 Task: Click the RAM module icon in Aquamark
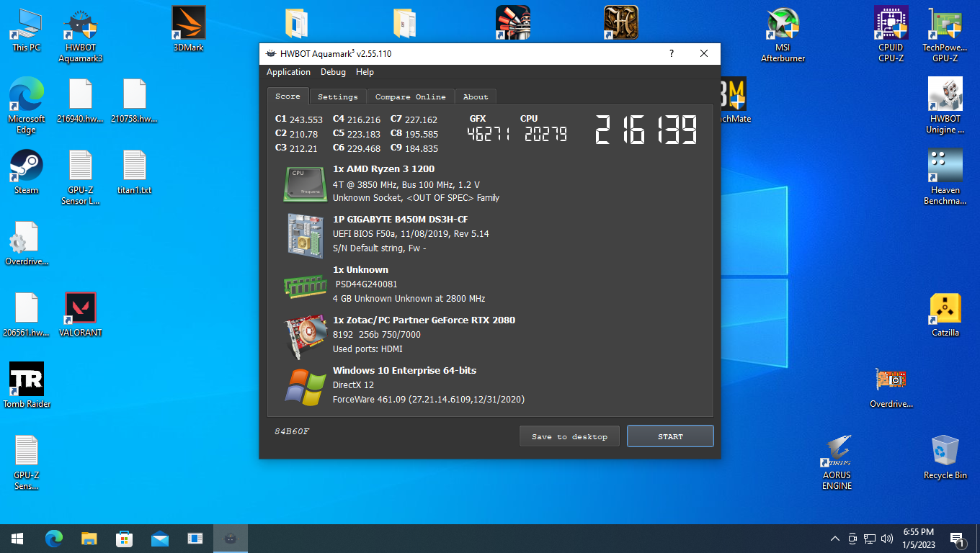click(306, 285)
